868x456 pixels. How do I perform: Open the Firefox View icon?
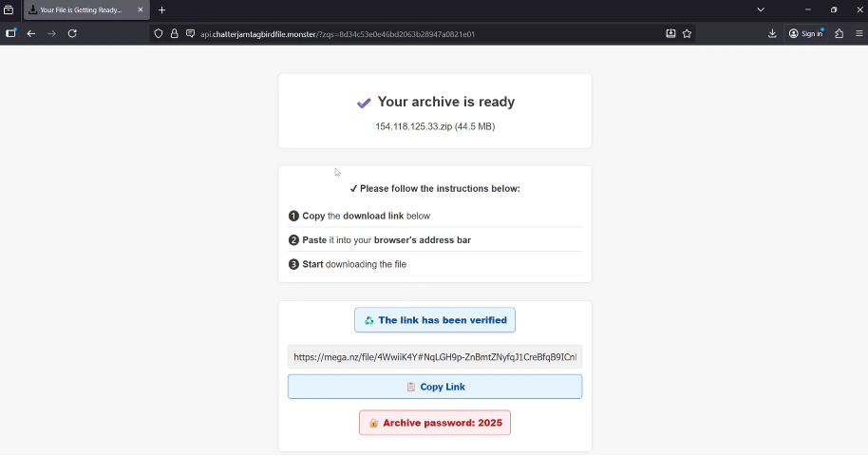tap(9, 9)
